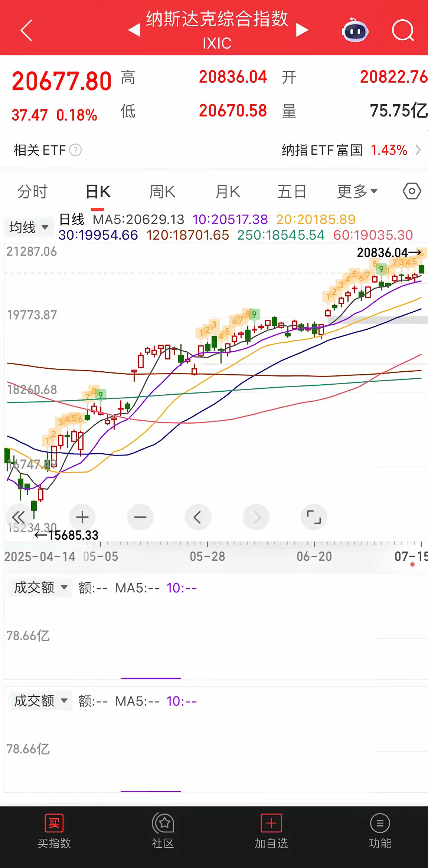The image size is (428, 868).
Task: Select the 日K tab
Action: coord(98,192)
